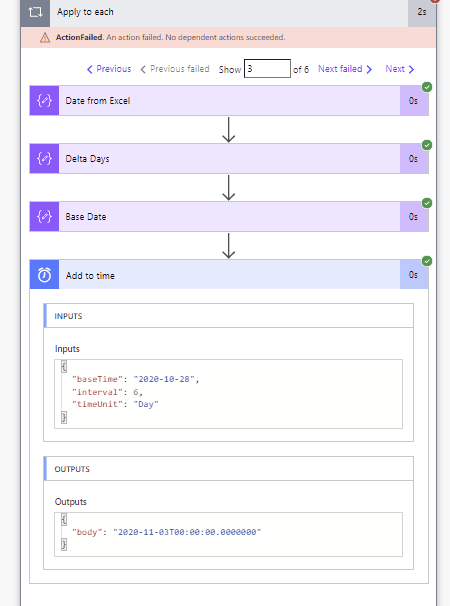
Task: Click the Outputs label above the JSON box
Action: (71, 502)
